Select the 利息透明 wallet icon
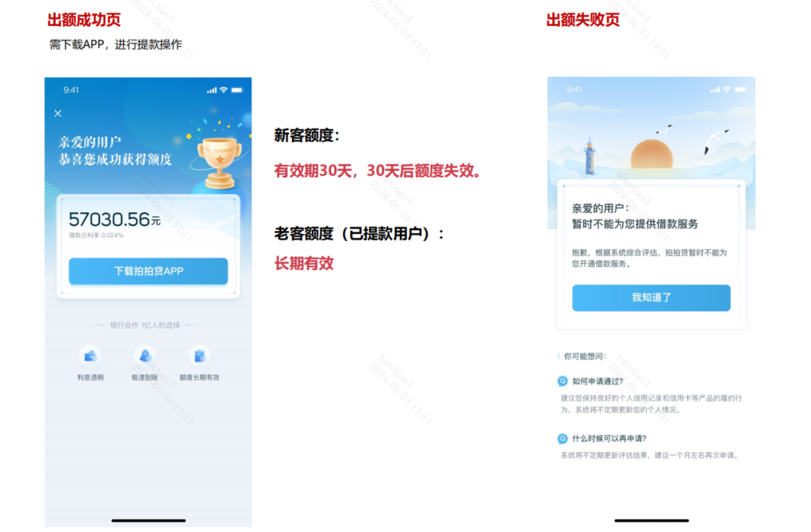 (x=90, y=356)
